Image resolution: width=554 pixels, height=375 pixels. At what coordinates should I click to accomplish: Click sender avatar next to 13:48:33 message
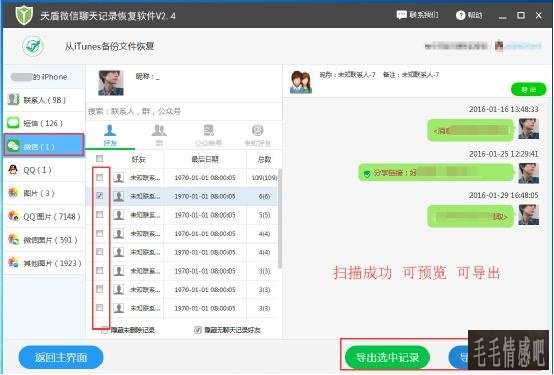(529, 129)
